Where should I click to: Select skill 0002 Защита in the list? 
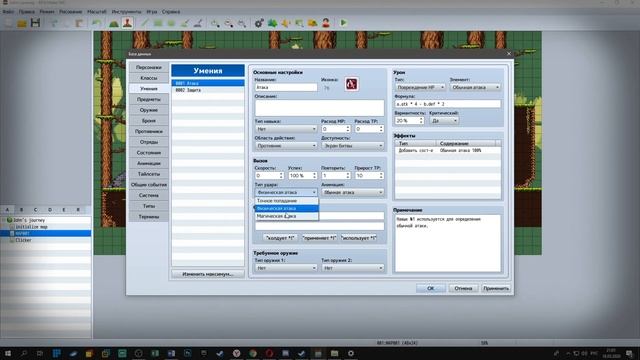point(208,90)
